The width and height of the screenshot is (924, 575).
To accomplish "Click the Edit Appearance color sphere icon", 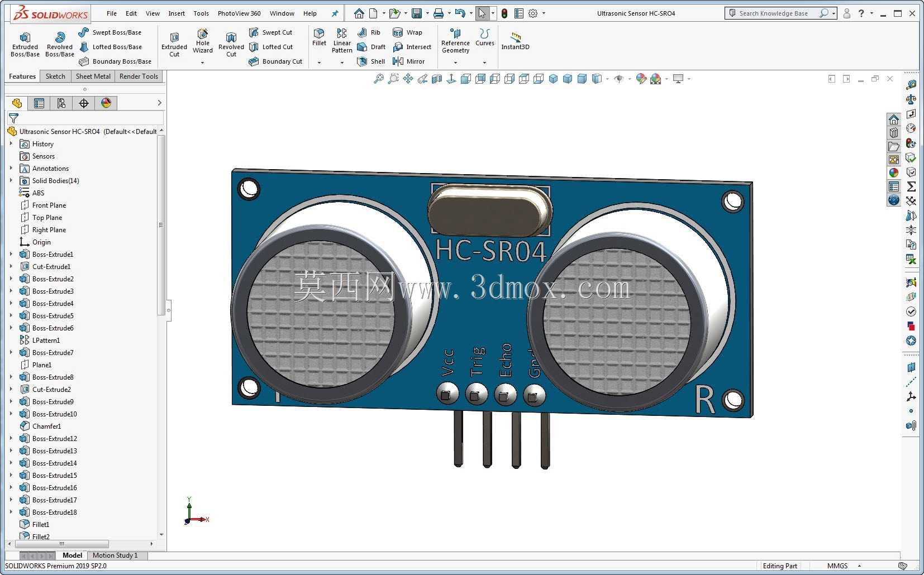I will click(641, 79).
